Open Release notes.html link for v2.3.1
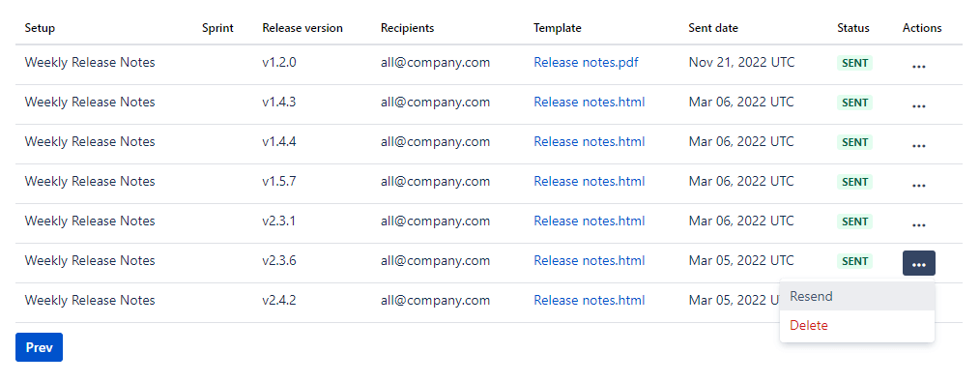This screenshot has width=980, height=383. click(589, 221)
